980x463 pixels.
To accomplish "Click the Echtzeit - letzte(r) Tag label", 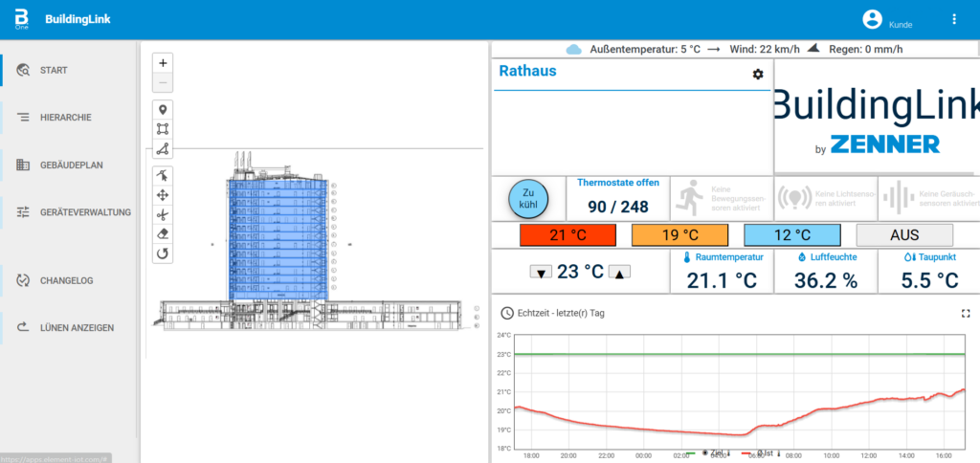I will tap(561, 313).
